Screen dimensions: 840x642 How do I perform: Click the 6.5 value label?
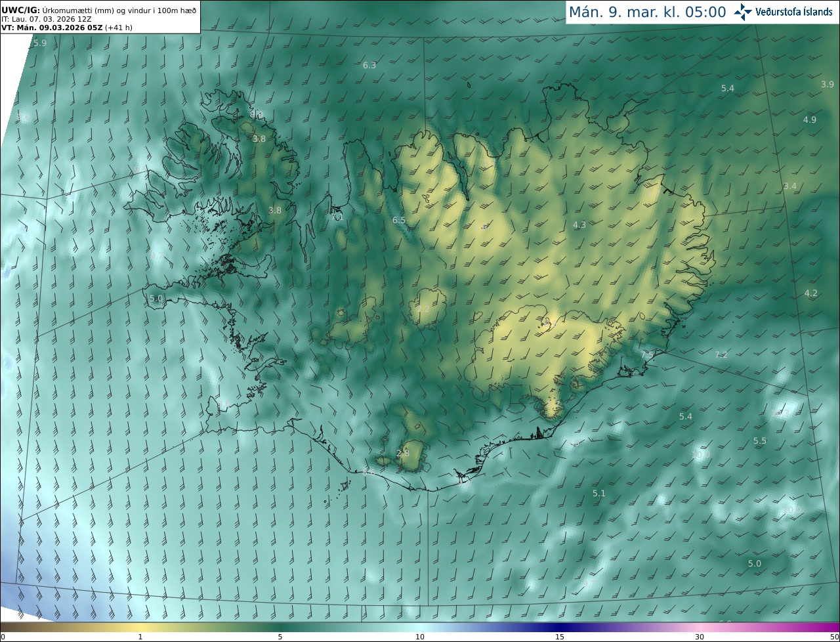point(399,220)
